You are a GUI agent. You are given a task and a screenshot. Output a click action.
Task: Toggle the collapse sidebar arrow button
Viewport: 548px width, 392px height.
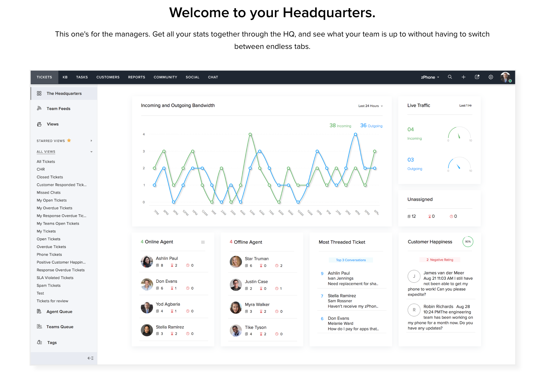point(91,358)
